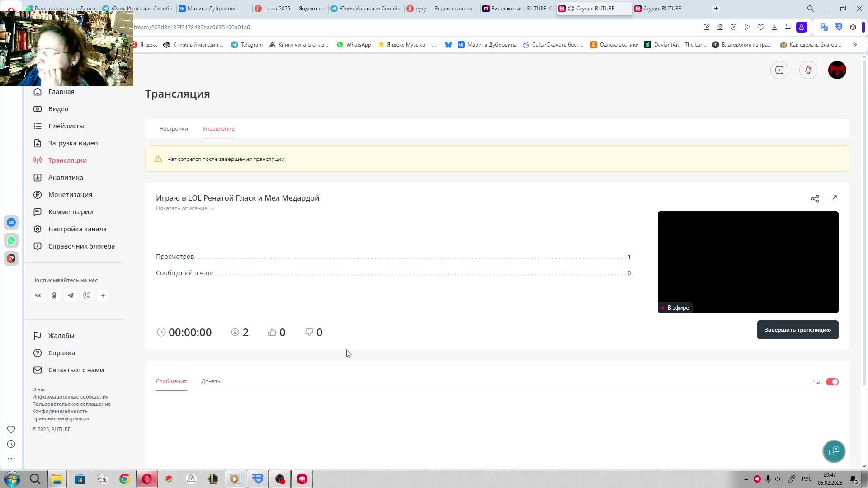The image size is (868, 488).
Task: Expand "Показать описание" description
Action: click(185, 208)
